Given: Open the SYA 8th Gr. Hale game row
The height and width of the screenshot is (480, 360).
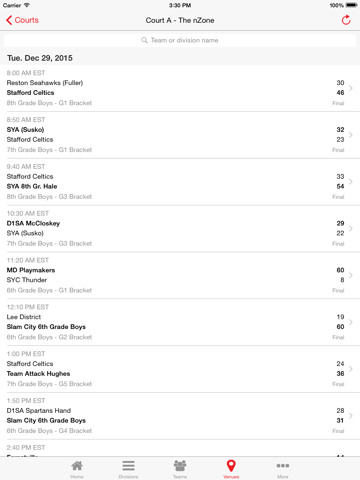Looking at the screenshot, I should coord(180,182).
